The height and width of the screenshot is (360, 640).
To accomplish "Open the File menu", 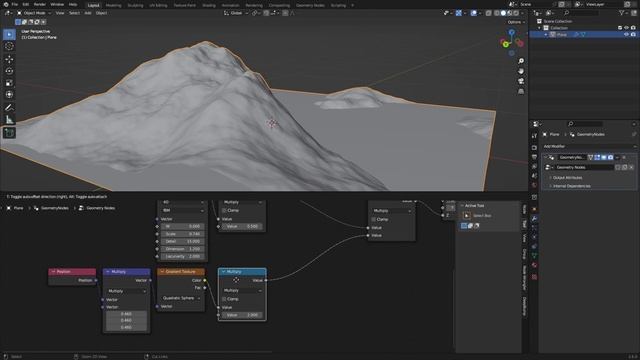I will pyautogui.click(x=15, y=4).
